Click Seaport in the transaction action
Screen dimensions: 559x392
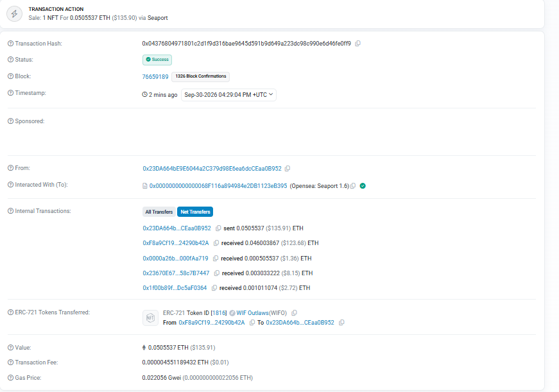click(x=158, y=18)
